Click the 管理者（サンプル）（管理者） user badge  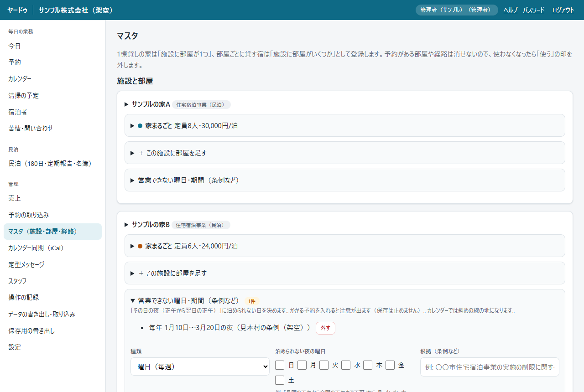(x=457, y=10)
